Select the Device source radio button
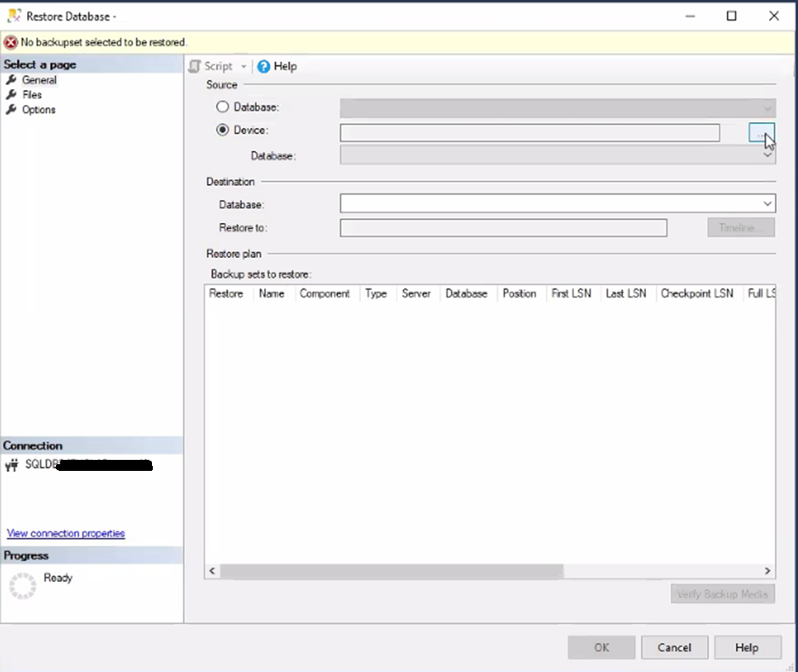The image size is (798, 672). pyautogui.click(x=223, y=131)
